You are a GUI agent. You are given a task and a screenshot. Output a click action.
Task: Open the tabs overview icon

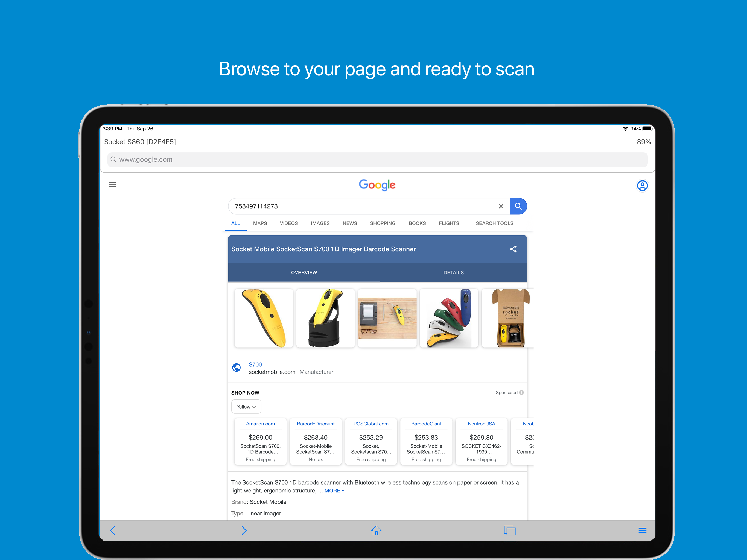click(509, 530)
